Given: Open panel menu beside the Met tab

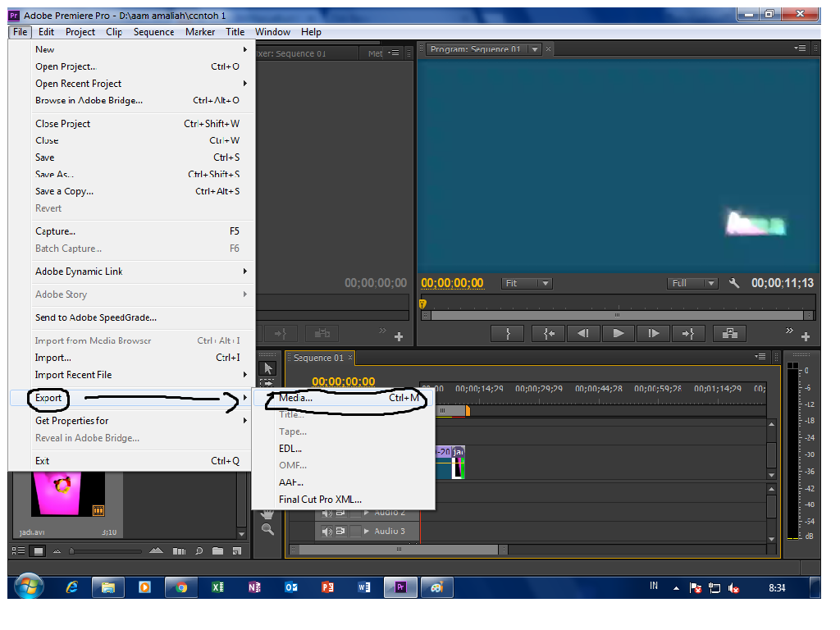Looking at the screenshot, I should tap(394, 53).
